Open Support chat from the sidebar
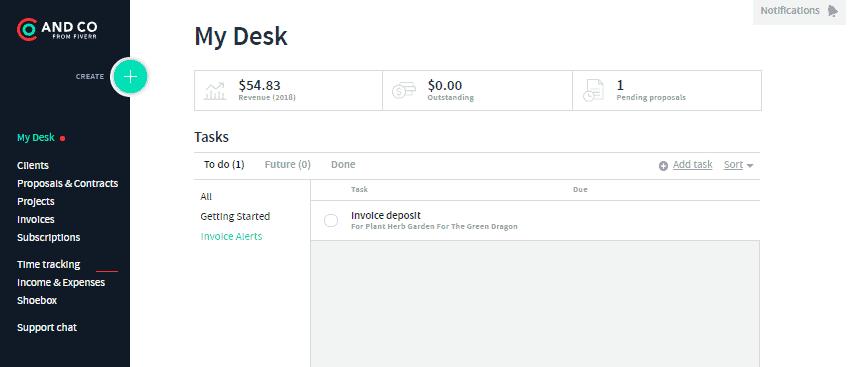 pos(47,327)
